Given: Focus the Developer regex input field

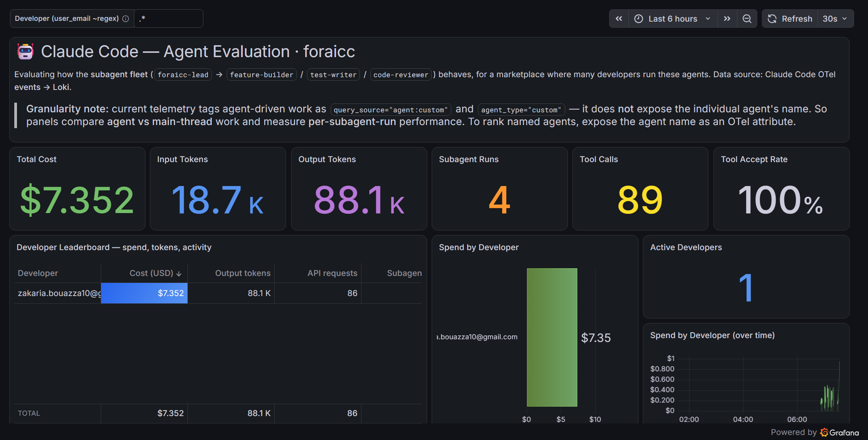Looking at the screenshot, I should 169,19.
